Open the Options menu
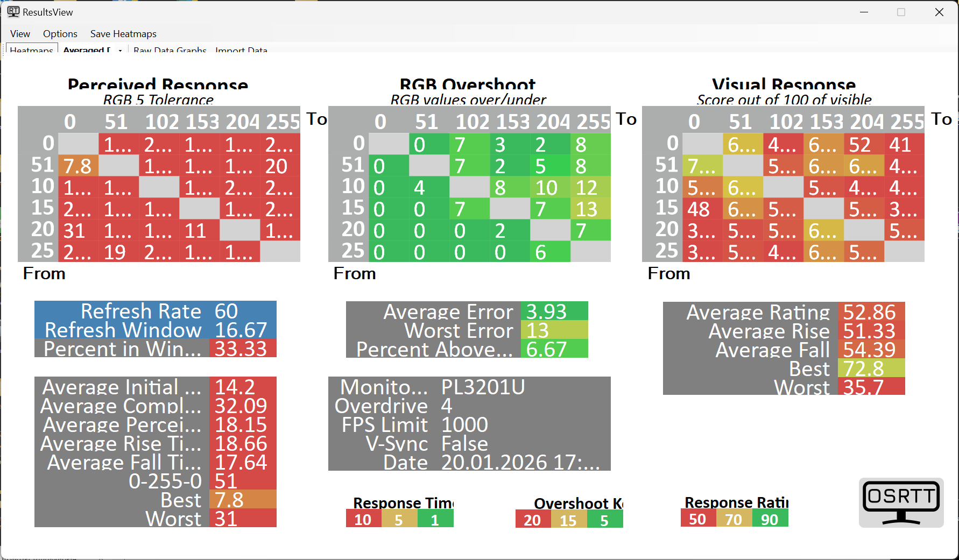Screen dimensions: 959x560 click(x=60, y=34)
